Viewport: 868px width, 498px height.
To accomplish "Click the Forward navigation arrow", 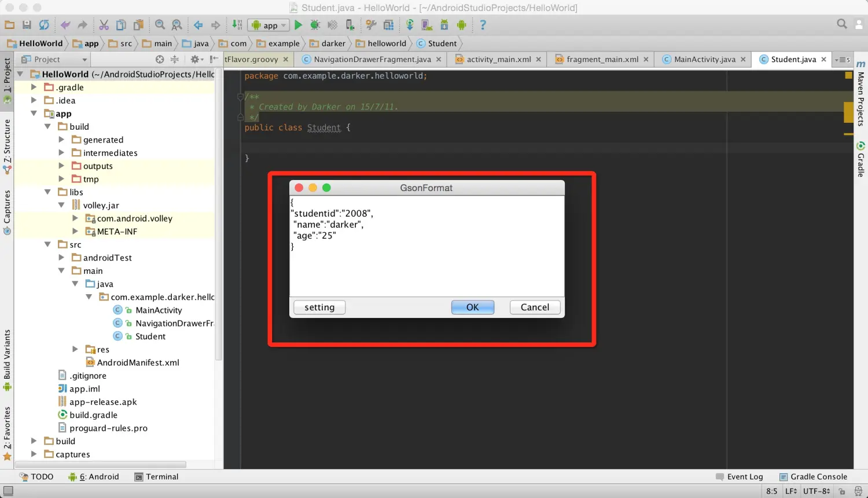I will tap(215, 25).
